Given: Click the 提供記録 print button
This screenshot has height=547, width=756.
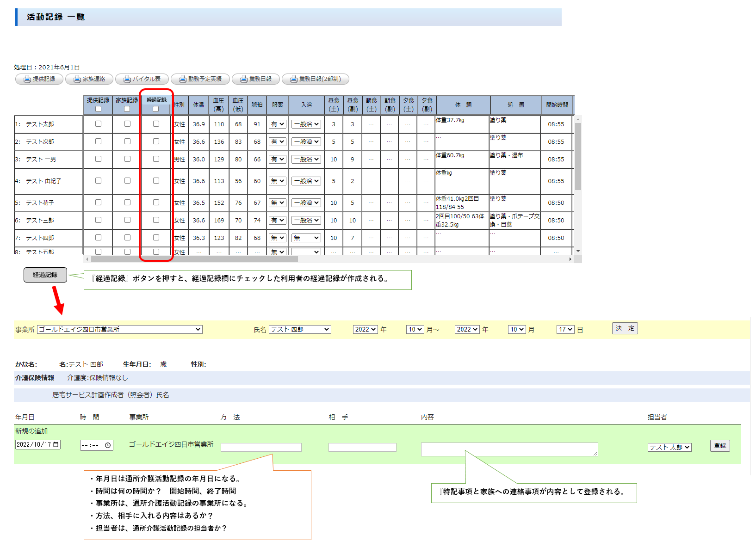Looking at the screenshot, I should click(x=39, y=79).
